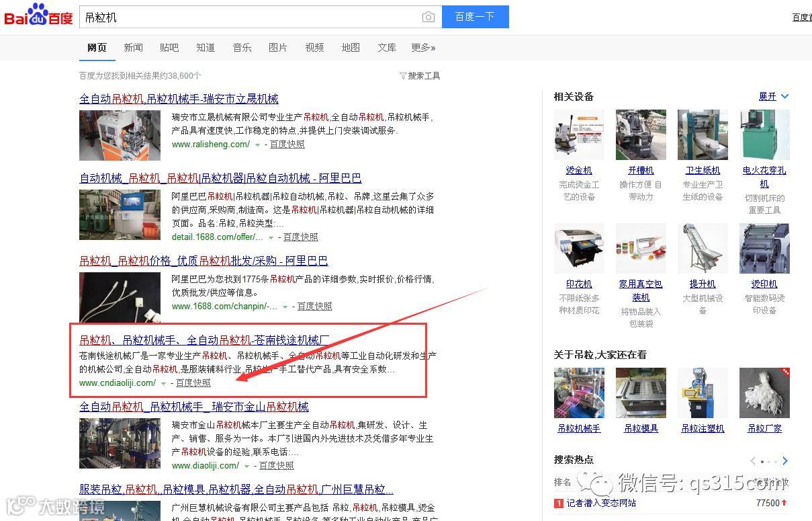Click 电火花穿孔机 equipment image
The height and width of the screenshot is (521, 812).
(x=764, y=134)
